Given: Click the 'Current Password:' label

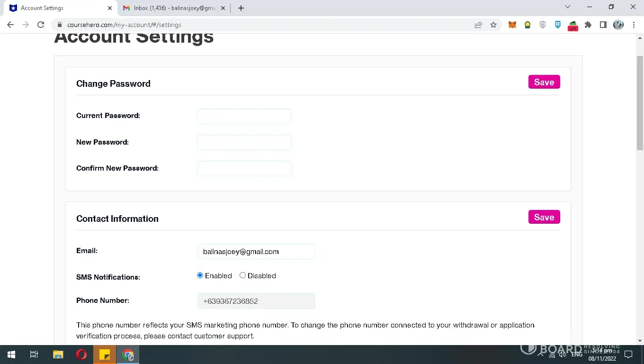Looking at the screenshot, I should pyautogui.click(x=108, y=116).
